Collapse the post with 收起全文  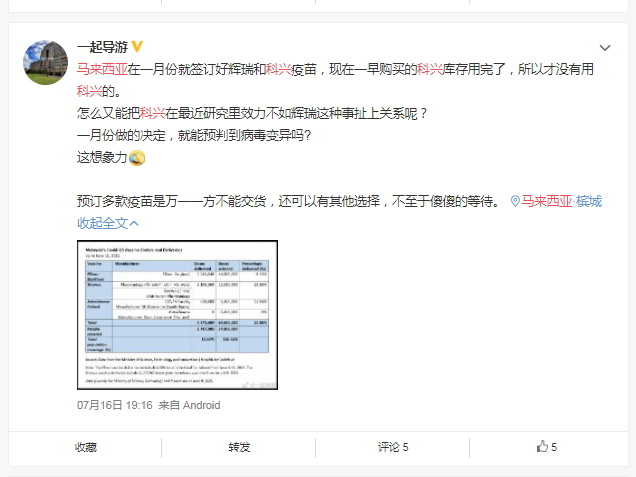pos(107,223)
